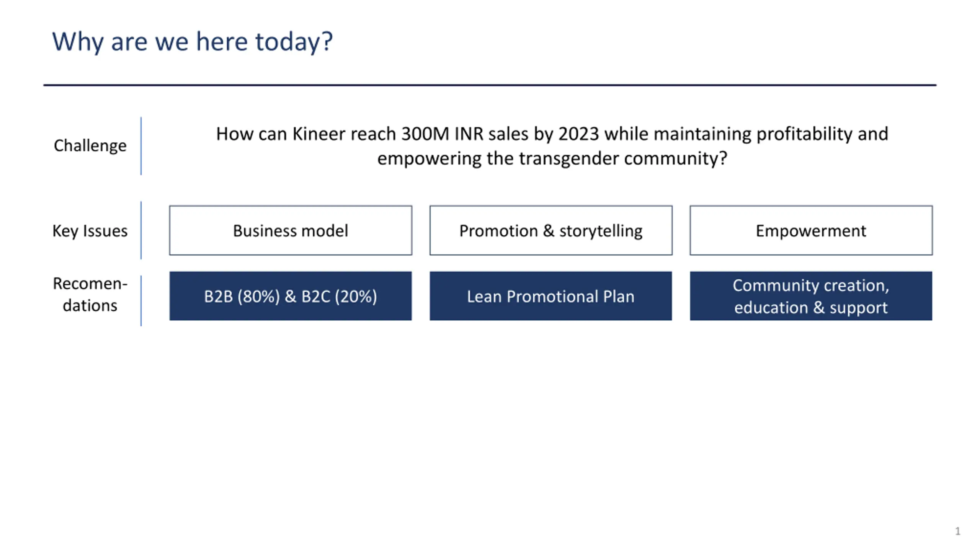Click the 'Business model' outlined box

[x=291, y=230]
